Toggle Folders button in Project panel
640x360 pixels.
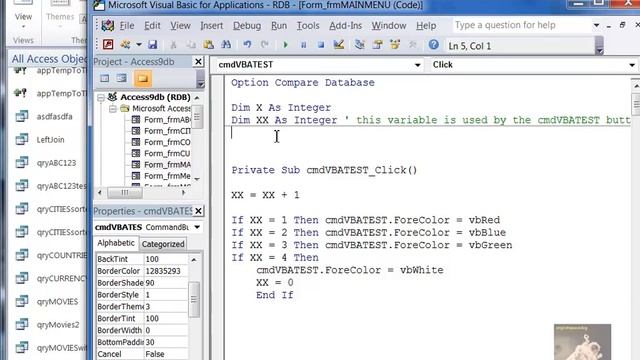(x=142, y=78)
